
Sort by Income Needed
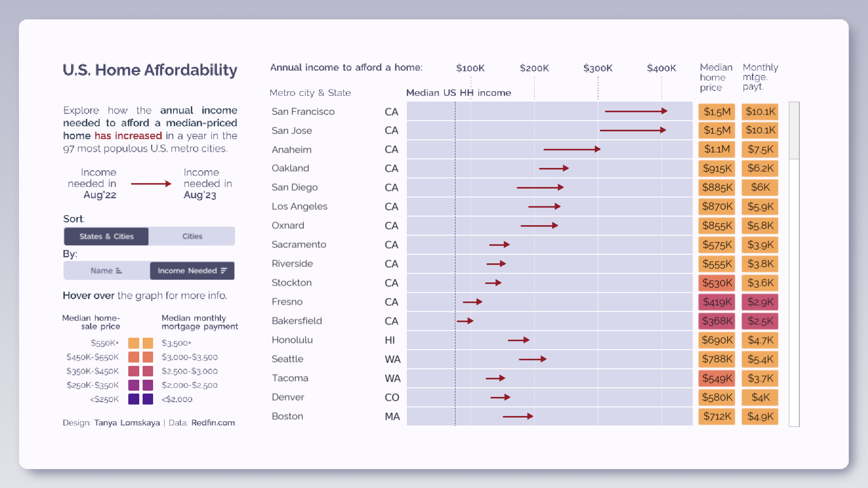tap(192, 270)
